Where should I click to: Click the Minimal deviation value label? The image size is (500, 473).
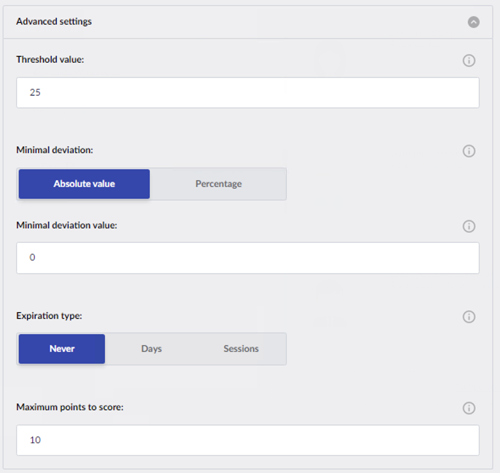(x=67, y=225)
